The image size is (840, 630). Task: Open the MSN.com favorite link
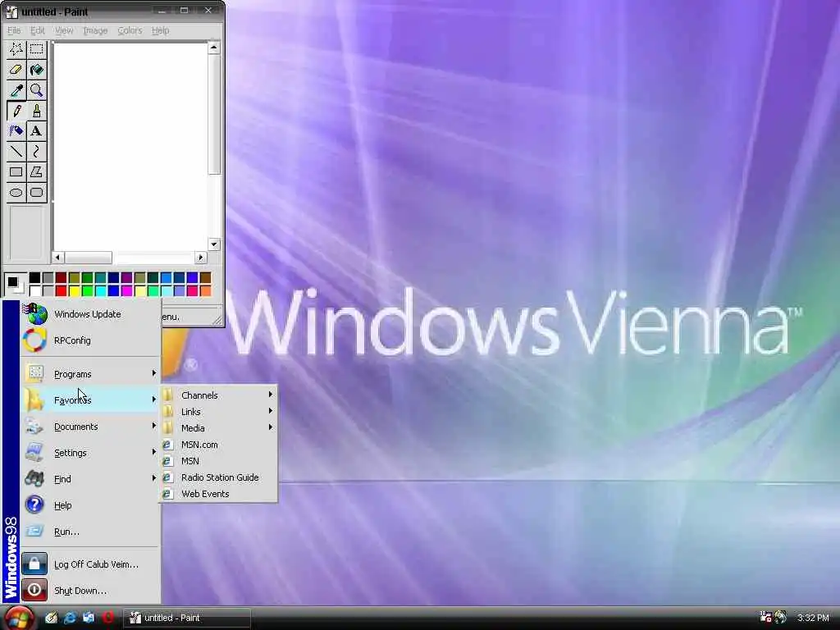218,445
